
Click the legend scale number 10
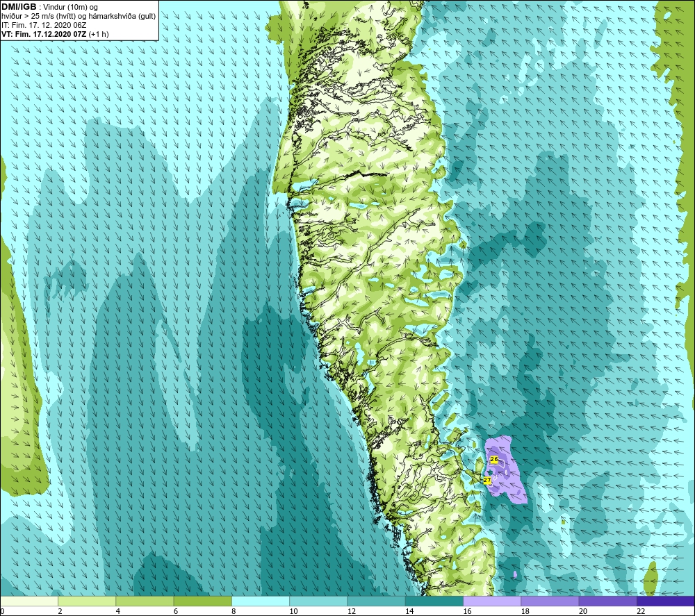293,611
